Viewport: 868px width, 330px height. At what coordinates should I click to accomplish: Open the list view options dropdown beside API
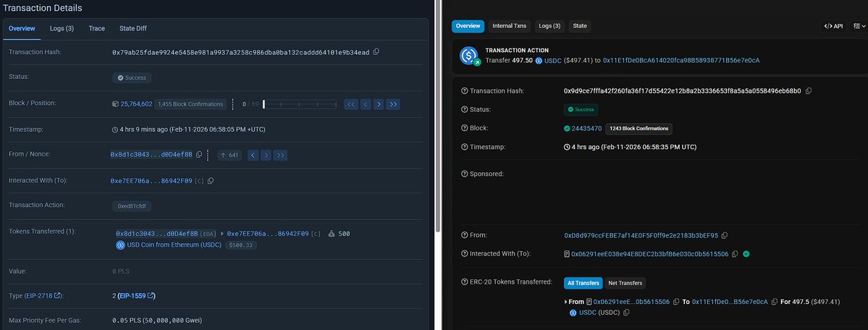coord(859,26)
